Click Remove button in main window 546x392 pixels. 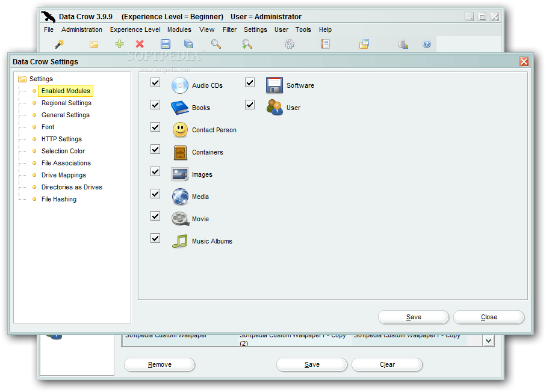tap(160, 364)
